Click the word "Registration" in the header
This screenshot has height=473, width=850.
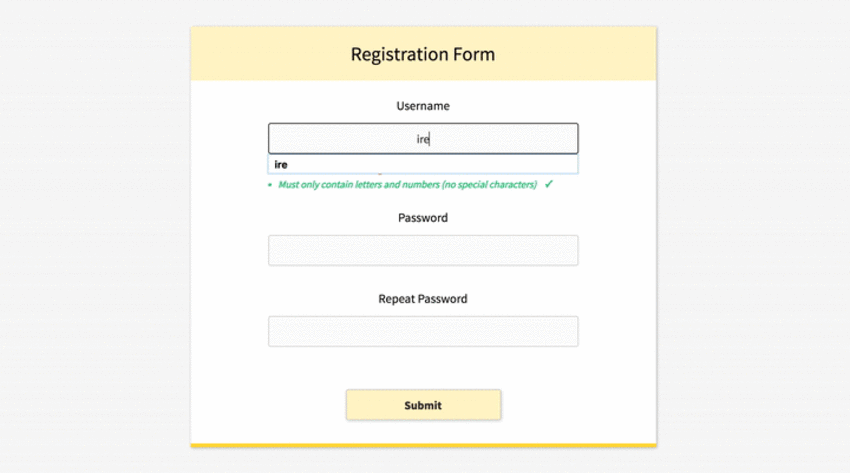click(397, 54)
